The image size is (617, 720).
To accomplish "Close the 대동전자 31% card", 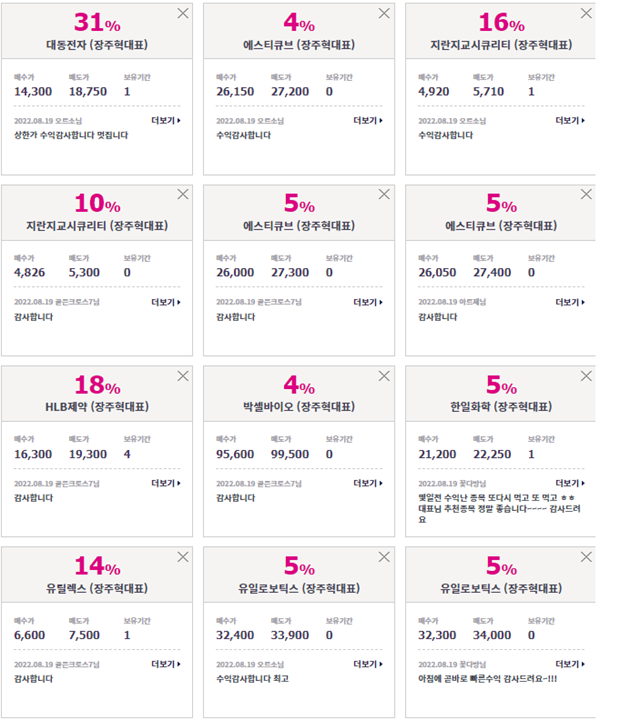I will (183, 13).
